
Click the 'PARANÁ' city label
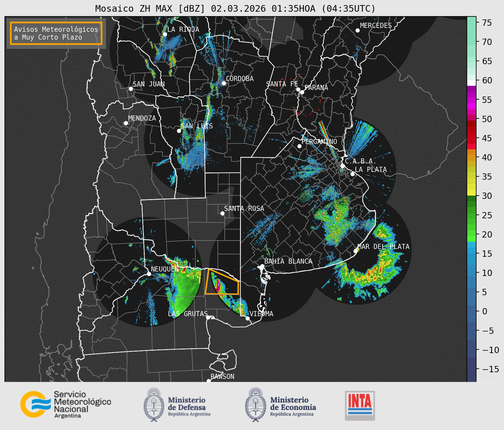(x=316, y=88)
